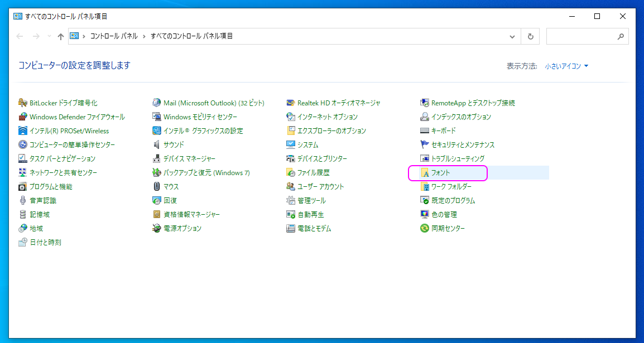Viewport: 644px width, 343px height.
Task: Open the 小さいアイコン view dropdown
Action: [x=567, y=66]
